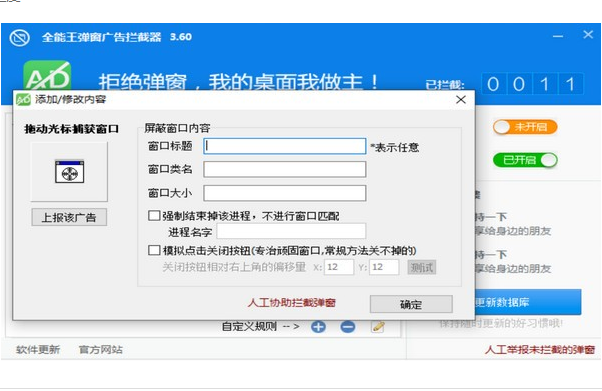
Task: Click the small AD icon in dialog title
Action: pyautogui.click(x=23, y=100)
